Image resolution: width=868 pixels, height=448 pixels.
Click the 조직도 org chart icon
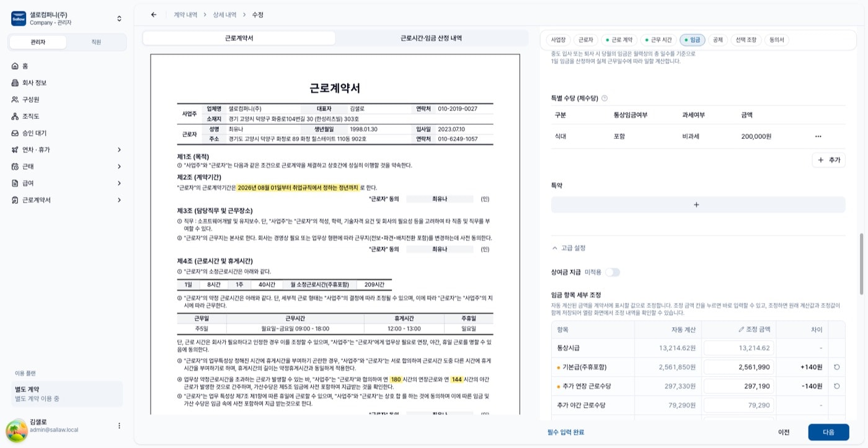tap(15, 116)
